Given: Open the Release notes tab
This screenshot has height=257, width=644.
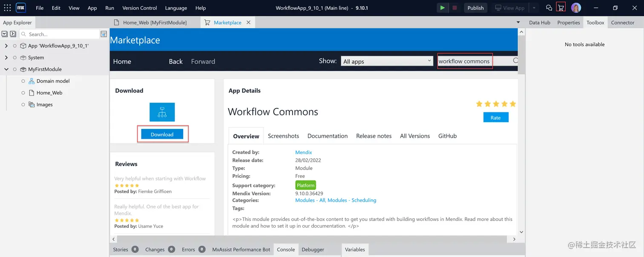Looking at the screenshot, I should point(374,136).
